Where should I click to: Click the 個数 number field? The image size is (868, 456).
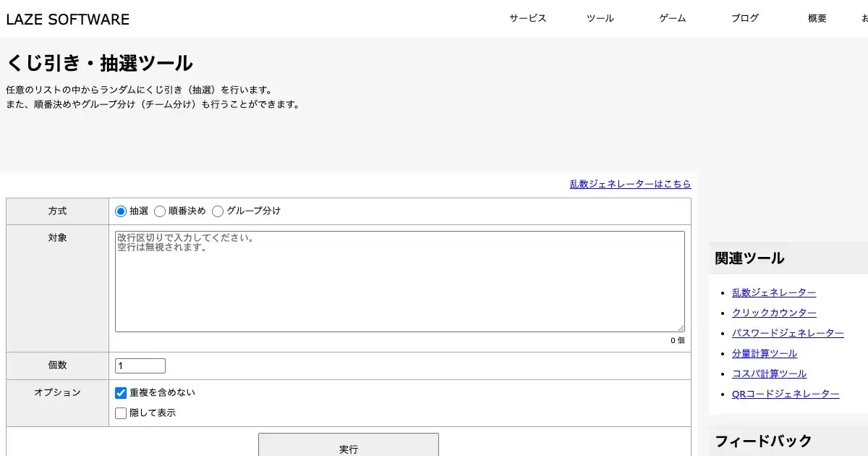(140, 366)
